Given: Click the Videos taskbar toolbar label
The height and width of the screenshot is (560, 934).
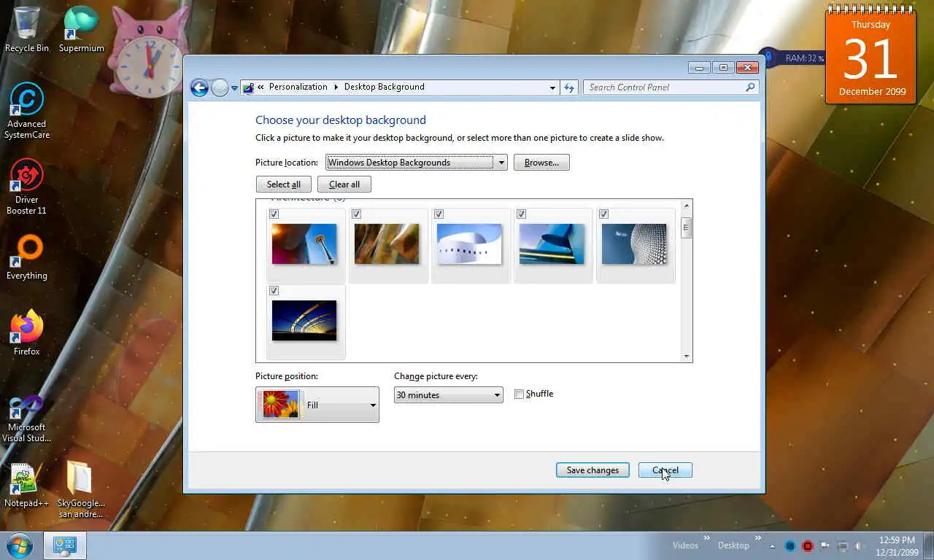Looking at the screenshot, I should pyautogui.click(x=686, y=545).
